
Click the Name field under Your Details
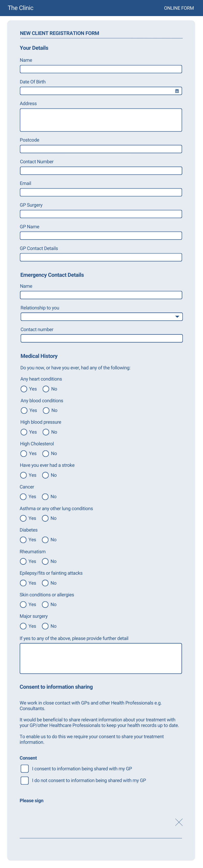(101, 69)
